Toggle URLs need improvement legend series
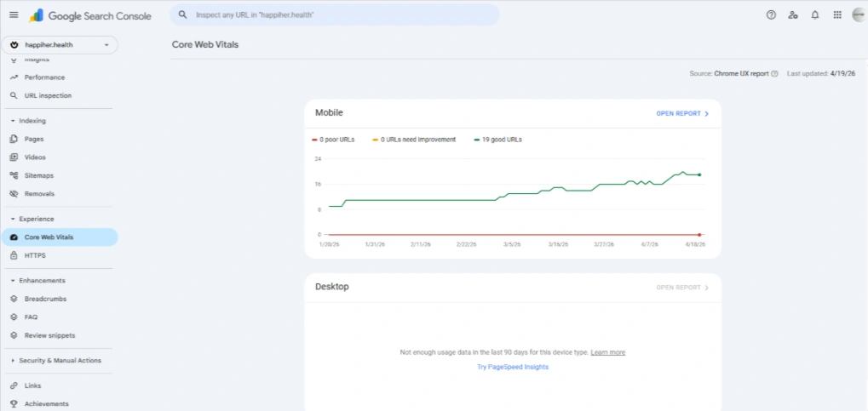 [415, 140]
